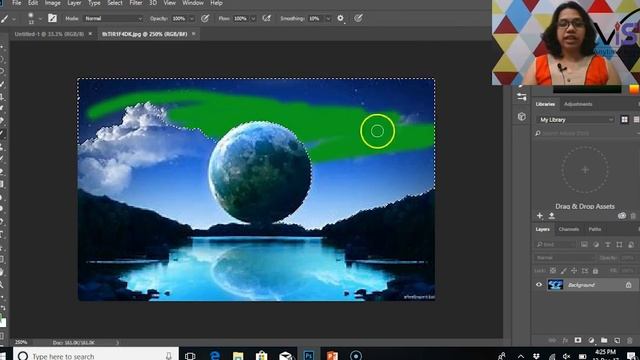
Task: Create new group folder icon
Action: coord(604,340)
